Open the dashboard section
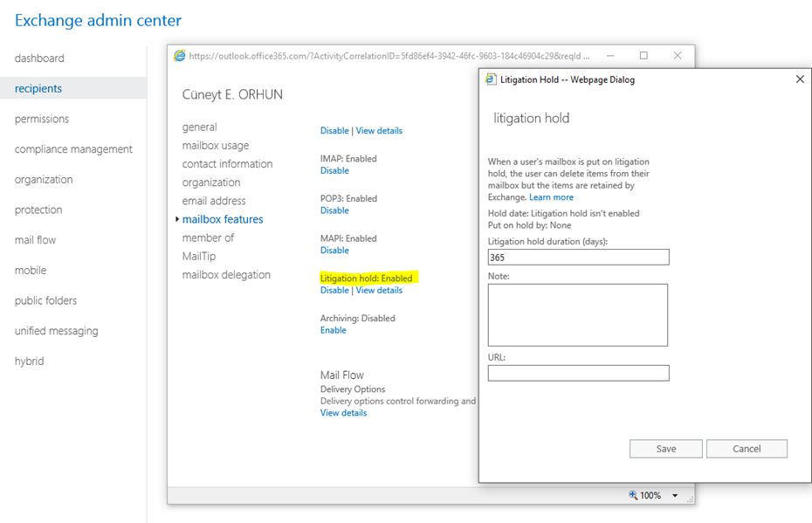The image size is (812, 523). (x=39, y=58)
